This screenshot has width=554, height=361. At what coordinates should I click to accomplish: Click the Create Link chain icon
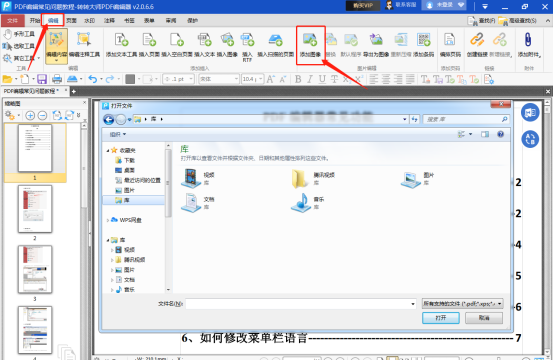click(477, 40)
